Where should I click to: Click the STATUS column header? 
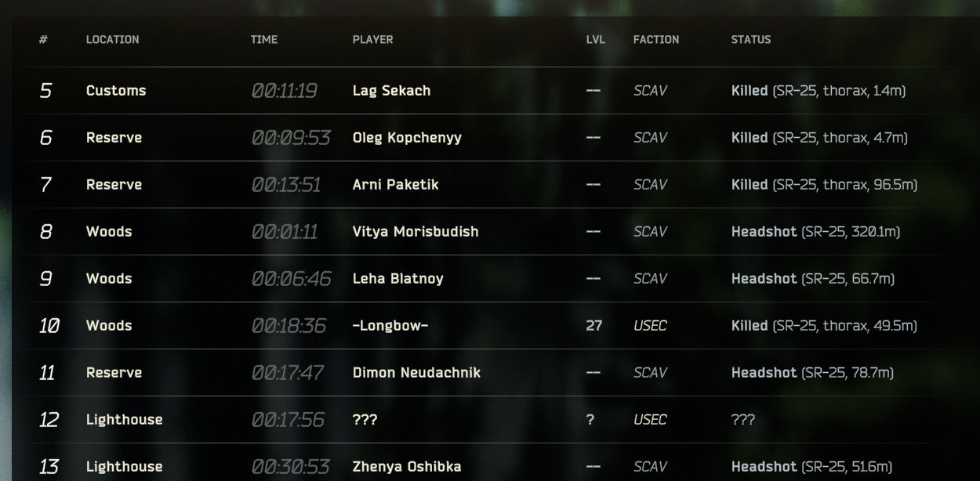click(x=751, y=39)
